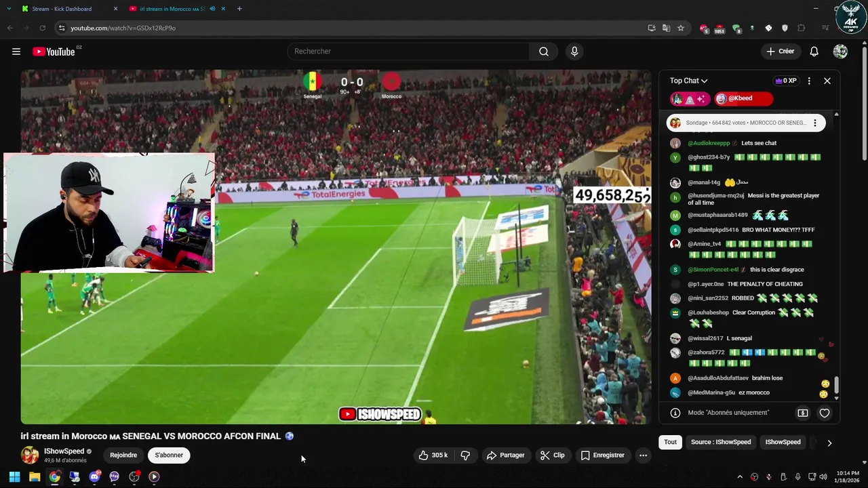Open more actions ellipsis under video
Screen dimensions: 868x488
[643, 455]
